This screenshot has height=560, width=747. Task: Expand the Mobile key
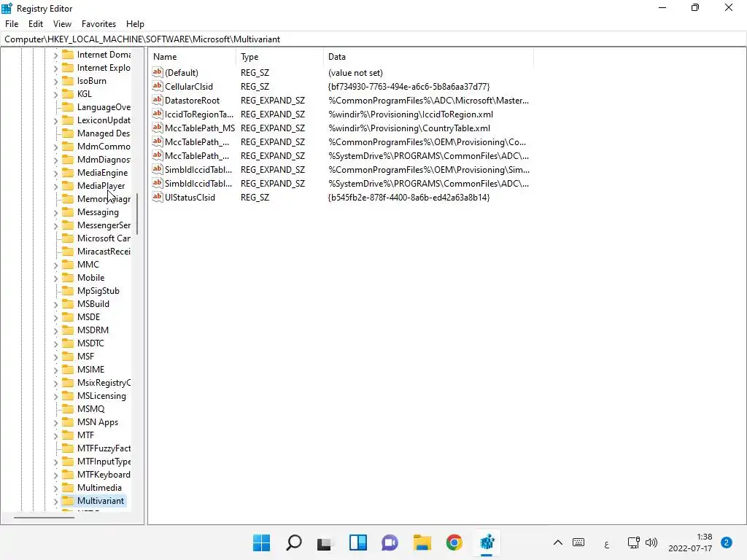click(x=55, y=278)
